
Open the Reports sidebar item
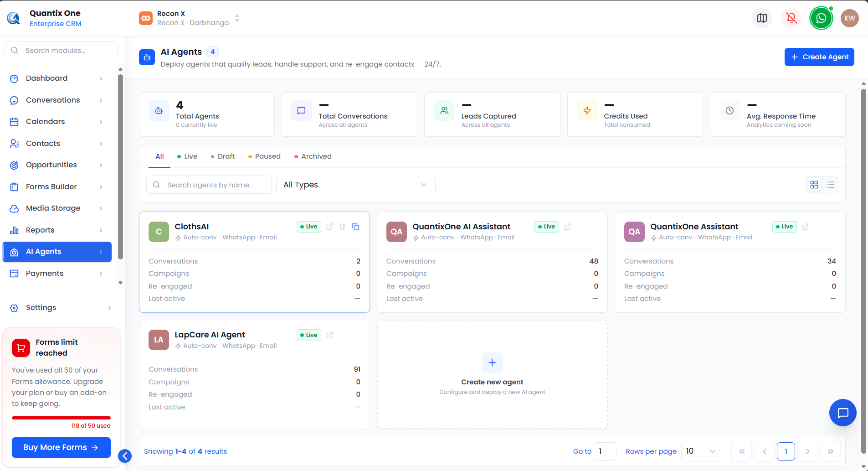click(57, 230)
